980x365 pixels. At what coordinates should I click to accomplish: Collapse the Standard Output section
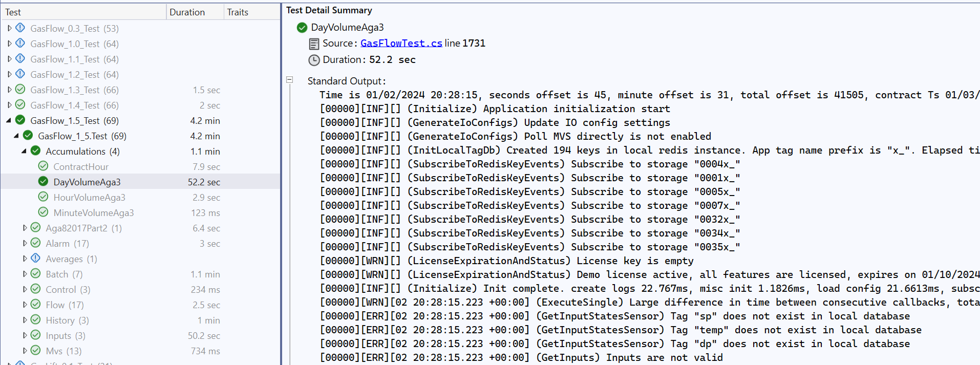(290, 80)
